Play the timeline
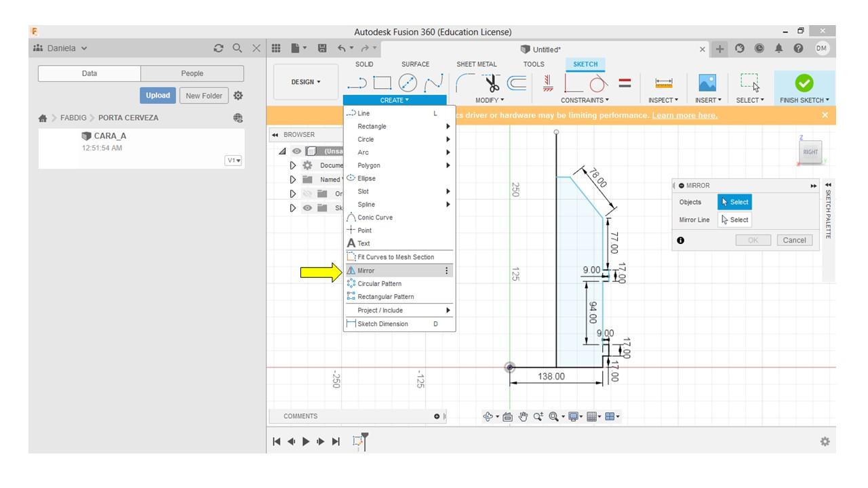The image size is (868, 488). pos(306,441)
